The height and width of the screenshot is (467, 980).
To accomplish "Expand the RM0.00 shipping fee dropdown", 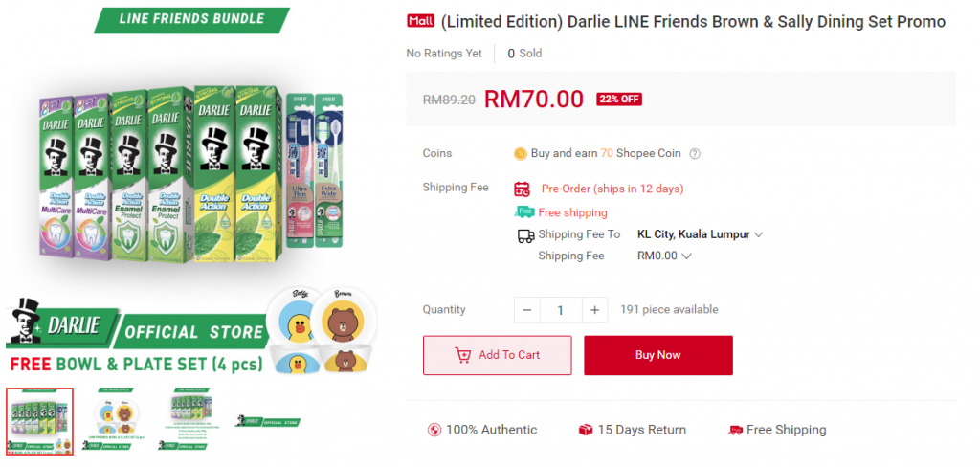I will pyautogui.click(x=686, y=256).
